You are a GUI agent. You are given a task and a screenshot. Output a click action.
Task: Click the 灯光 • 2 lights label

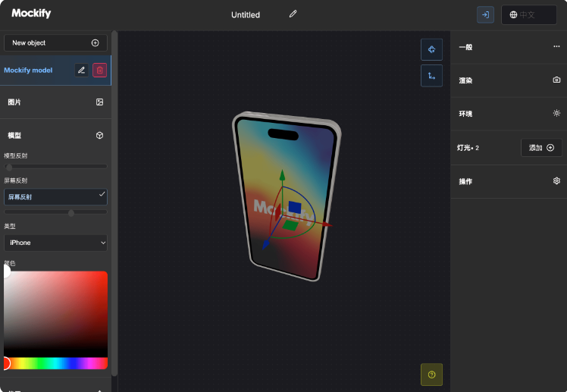coord(468,148)
